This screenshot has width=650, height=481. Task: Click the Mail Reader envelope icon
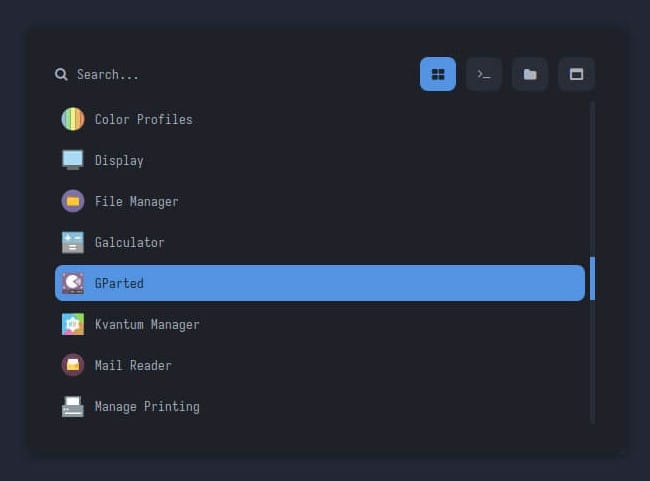point(72,365)
